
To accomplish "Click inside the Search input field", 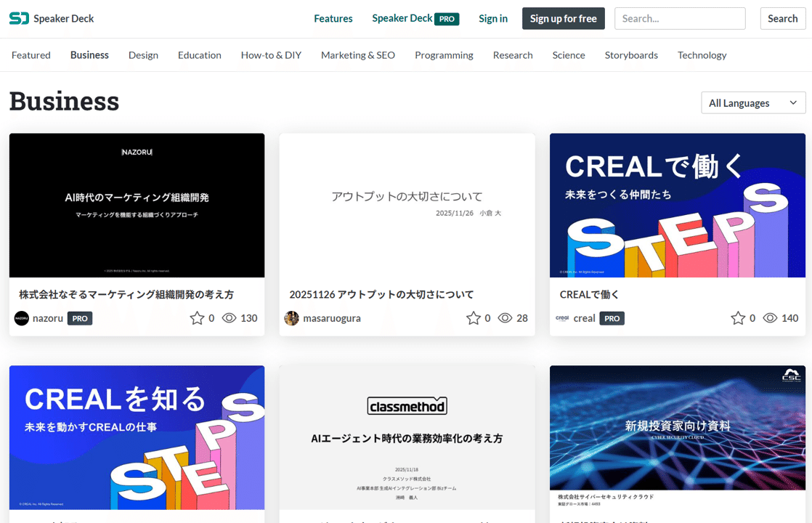I will tap(680, 18).
